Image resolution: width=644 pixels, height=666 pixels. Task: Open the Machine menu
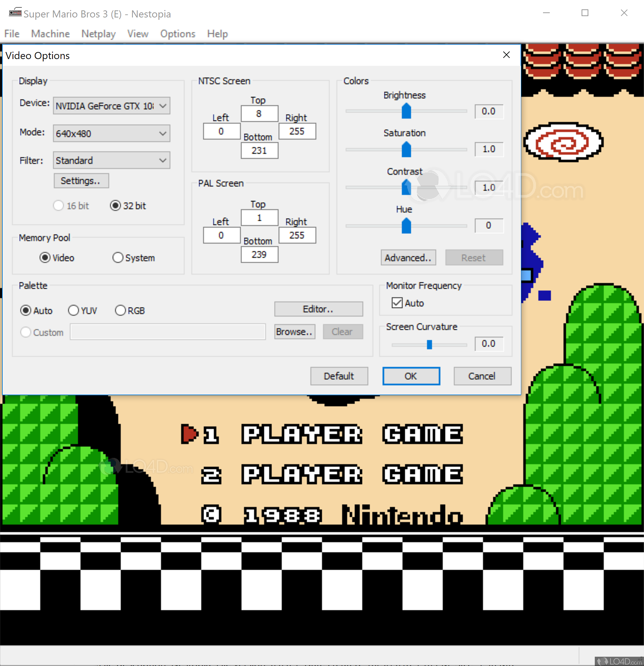point(50,34)
